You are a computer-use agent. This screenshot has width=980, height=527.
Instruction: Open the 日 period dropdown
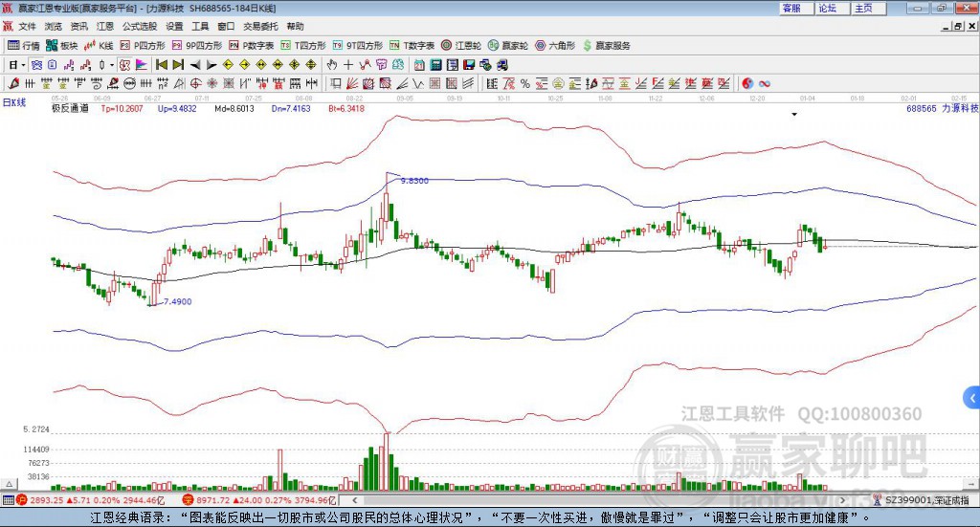[x=16, y=64]
